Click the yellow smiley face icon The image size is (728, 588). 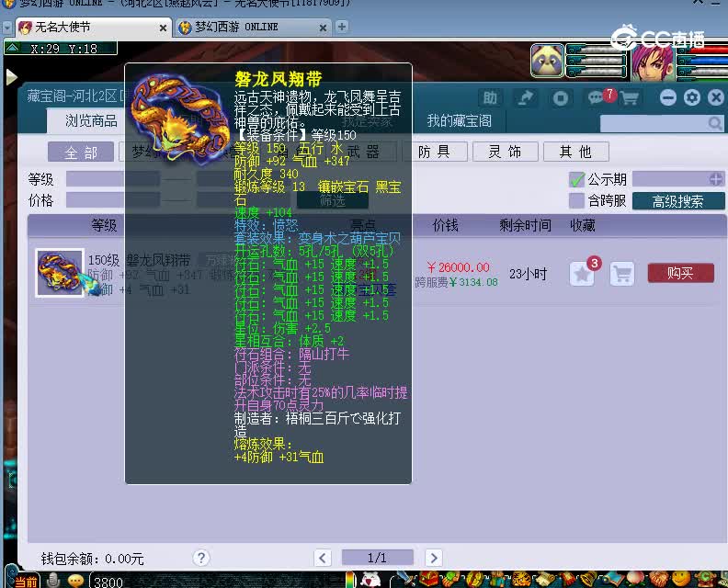click(681, 579)
